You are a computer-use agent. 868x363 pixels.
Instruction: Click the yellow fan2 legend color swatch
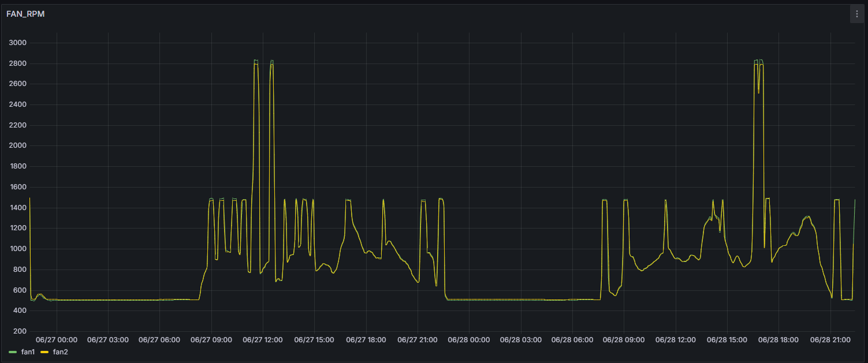pos(44,351)
